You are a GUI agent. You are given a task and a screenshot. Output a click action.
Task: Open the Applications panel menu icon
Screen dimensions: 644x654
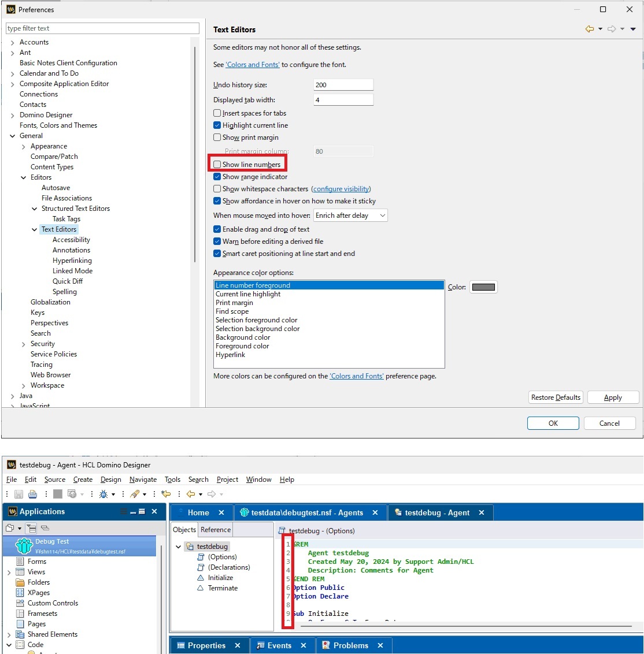click(124, 512)
